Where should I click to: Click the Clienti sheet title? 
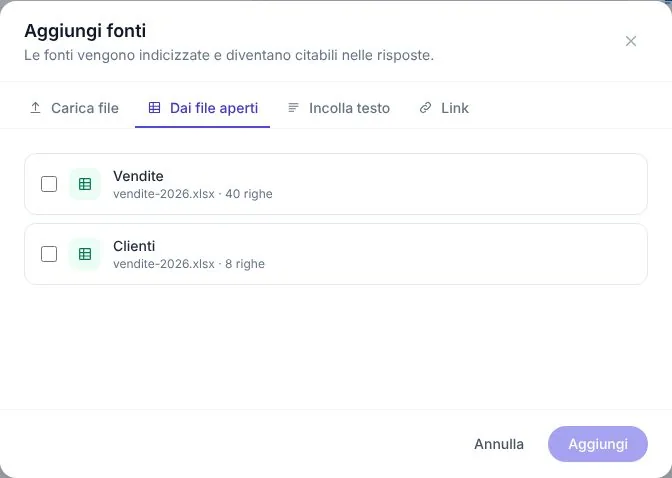[134, 246]
